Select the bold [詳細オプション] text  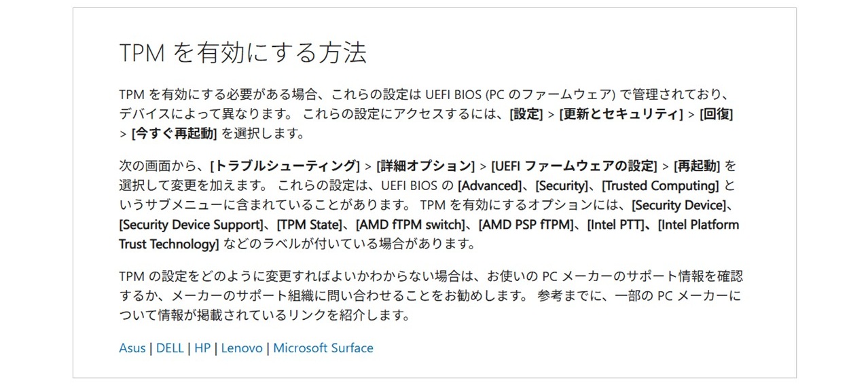(x=425, y=166)
